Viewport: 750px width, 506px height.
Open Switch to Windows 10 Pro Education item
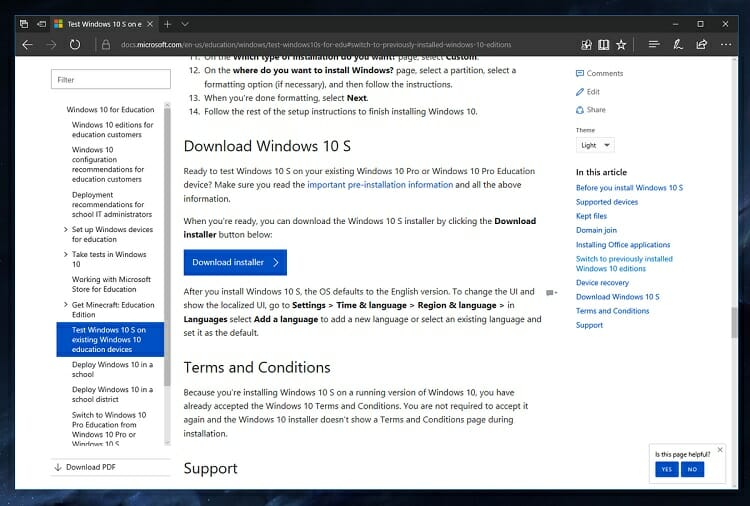[109, 429]
